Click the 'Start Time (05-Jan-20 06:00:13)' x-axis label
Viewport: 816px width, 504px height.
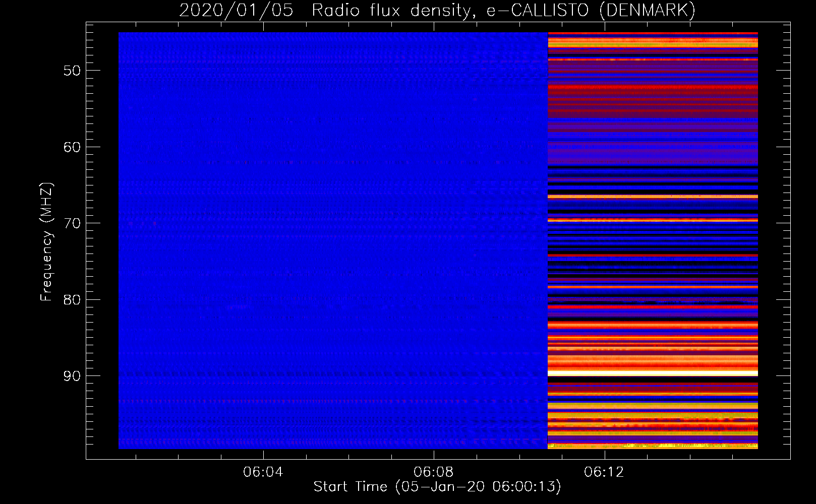[x=437, y=487]
